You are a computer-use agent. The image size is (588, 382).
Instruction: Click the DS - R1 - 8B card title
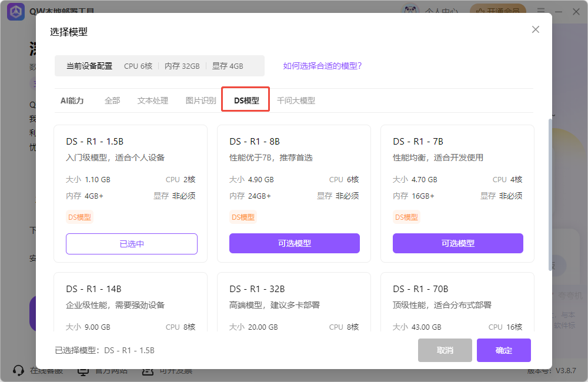pyautogui.click(x=255, y=141)
